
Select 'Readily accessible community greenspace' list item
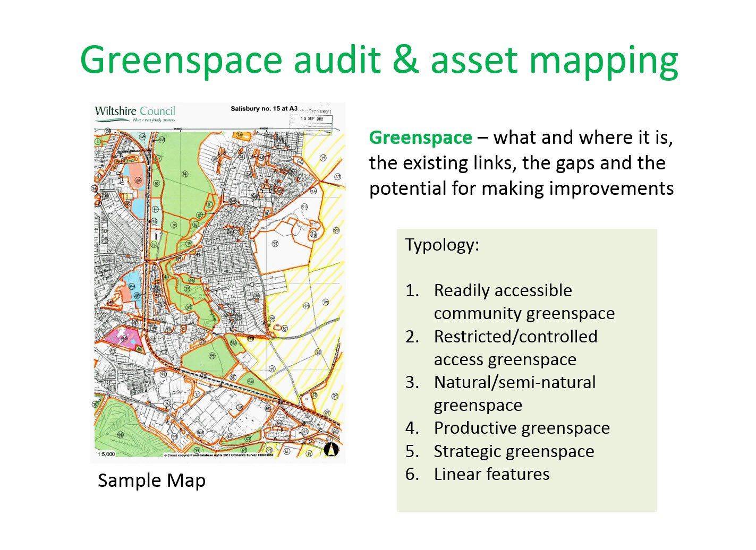pyautogui.click(x=524, y=302)
